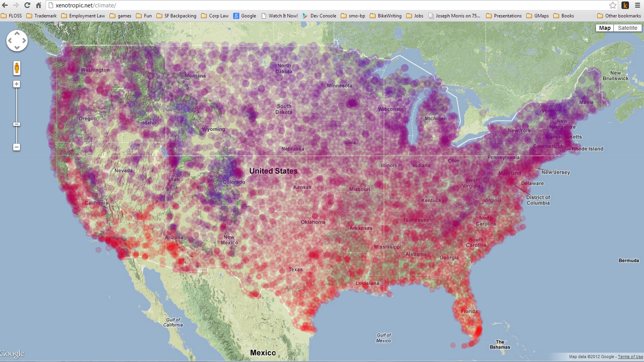Click the zoom slider handle
Image resolution: width=644 pixels, height=362 pixels.
pyautogui.click(x=17, y=124)
